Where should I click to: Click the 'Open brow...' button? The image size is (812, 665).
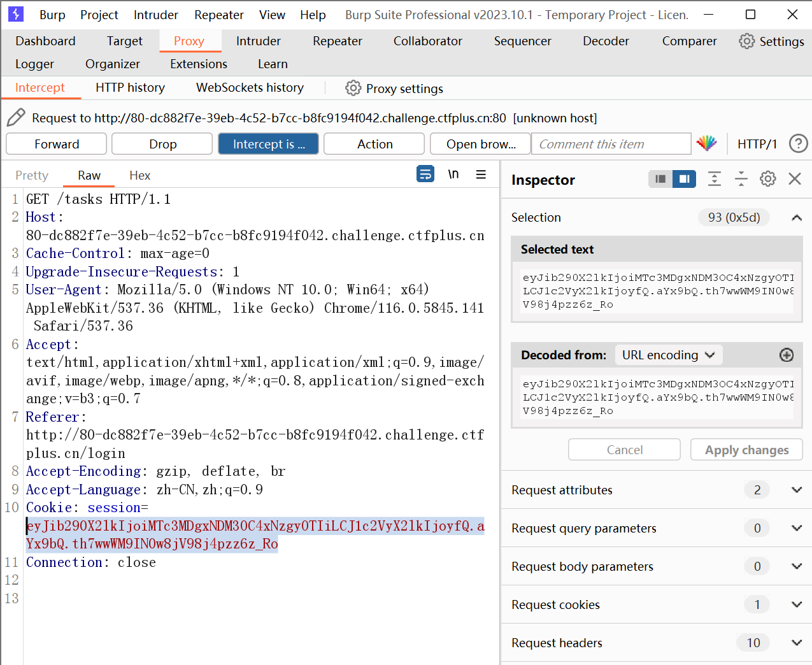point(481,144)
